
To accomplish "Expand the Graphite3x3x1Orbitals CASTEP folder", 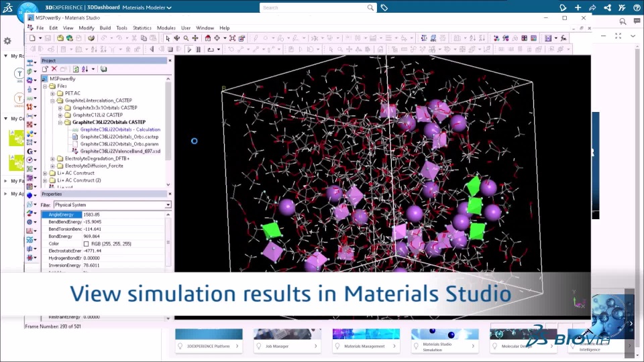I will tap(60, 108).
